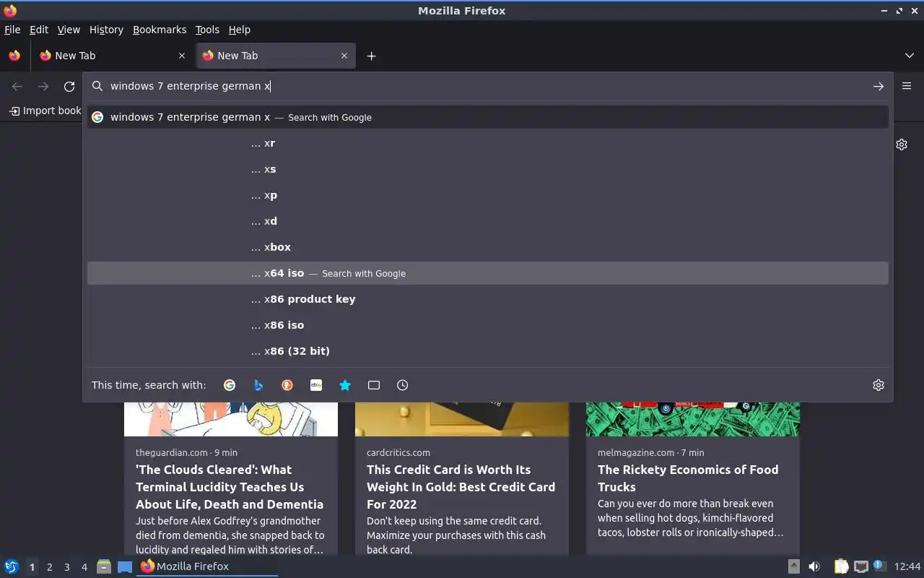Open the Bookmarks menu

coord(160,30)
